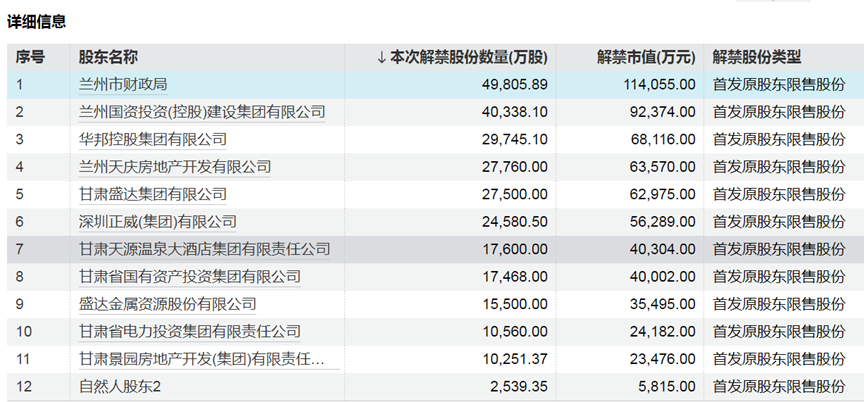Click 首发原股东限售股份 in 深圳正威 row
Viewport: 864px width, 402px height.
coord(779,222)
